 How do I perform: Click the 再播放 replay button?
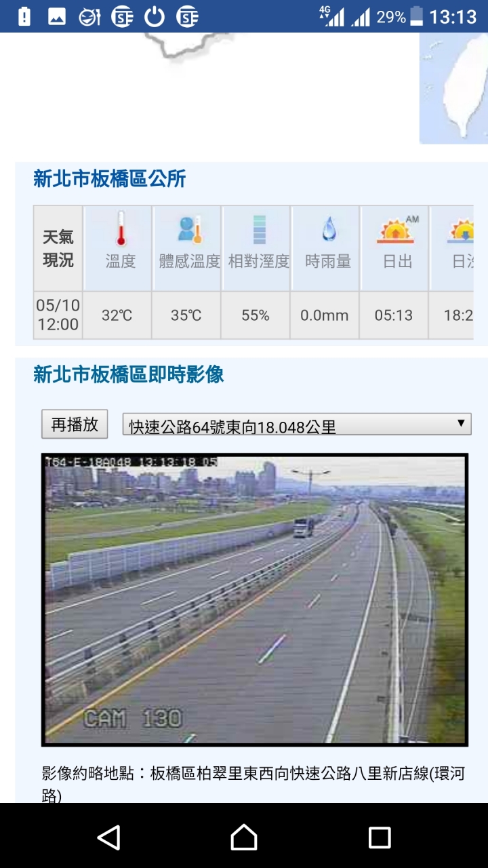pos(75,425)
